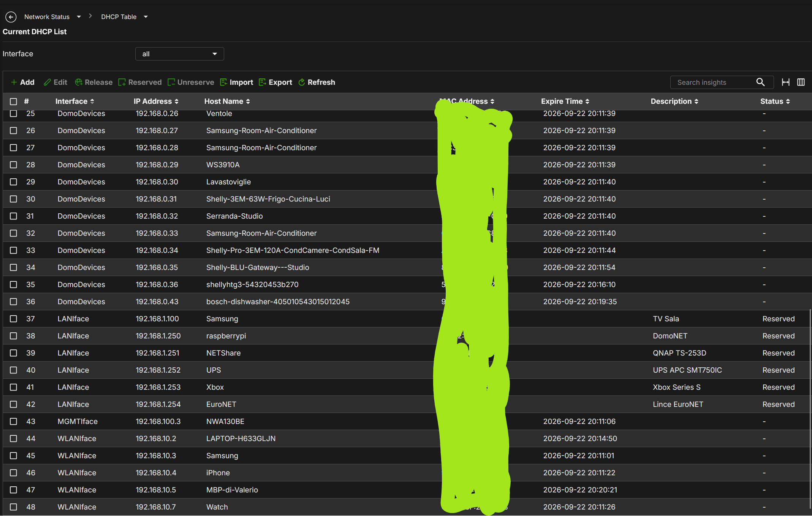Check the row 28 WS3910A checkbox
Screen dimensions: 812x516
[14, 165]
